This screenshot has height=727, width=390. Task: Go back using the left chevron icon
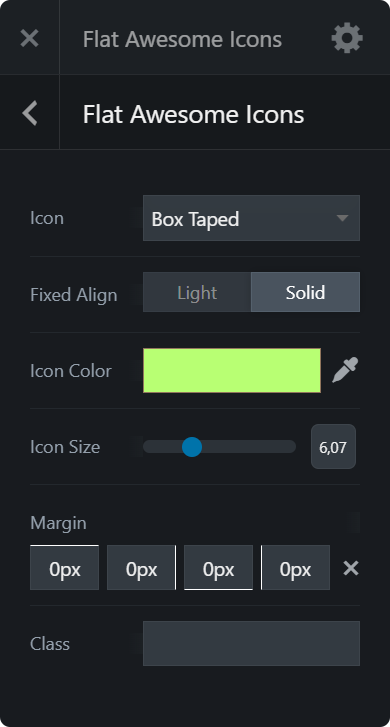pyautogui.click(x=29, y=113)
